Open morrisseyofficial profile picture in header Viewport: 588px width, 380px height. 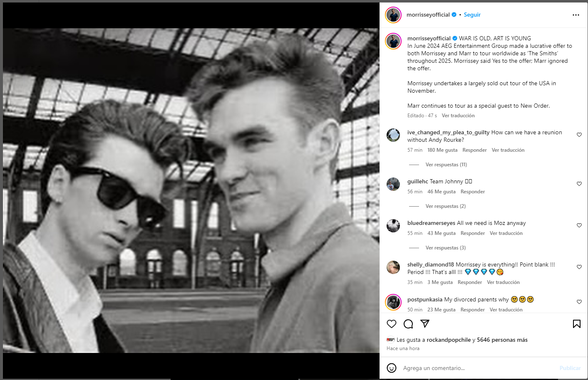pyautogui.click(x=393, y=15)
